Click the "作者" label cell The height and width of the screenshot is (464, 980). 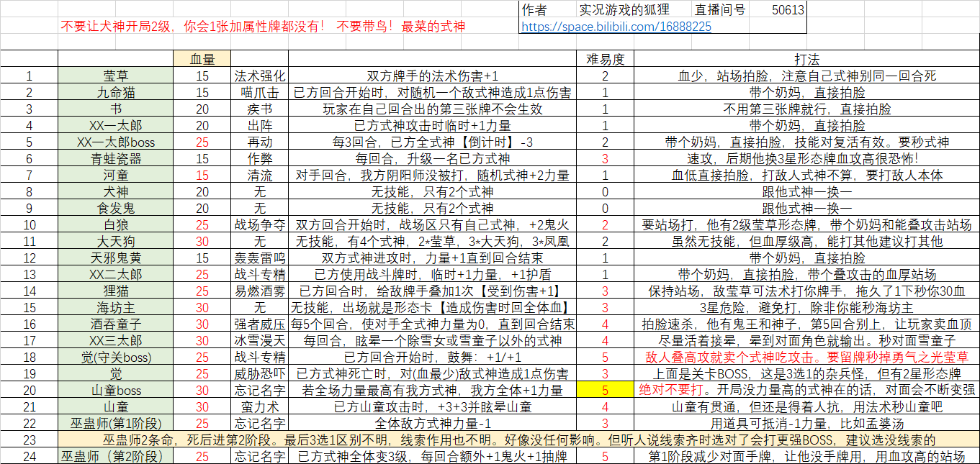(x=534, y=10)
